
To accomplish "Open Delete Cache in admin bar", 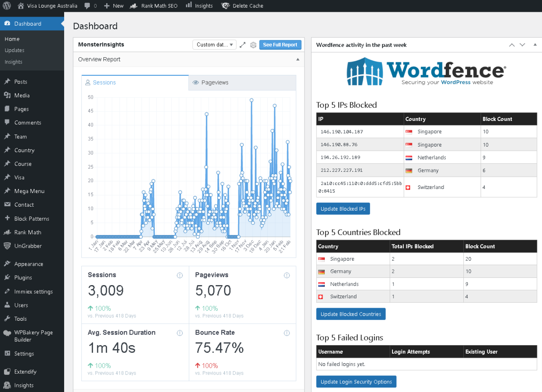I will tap(242, 6).
